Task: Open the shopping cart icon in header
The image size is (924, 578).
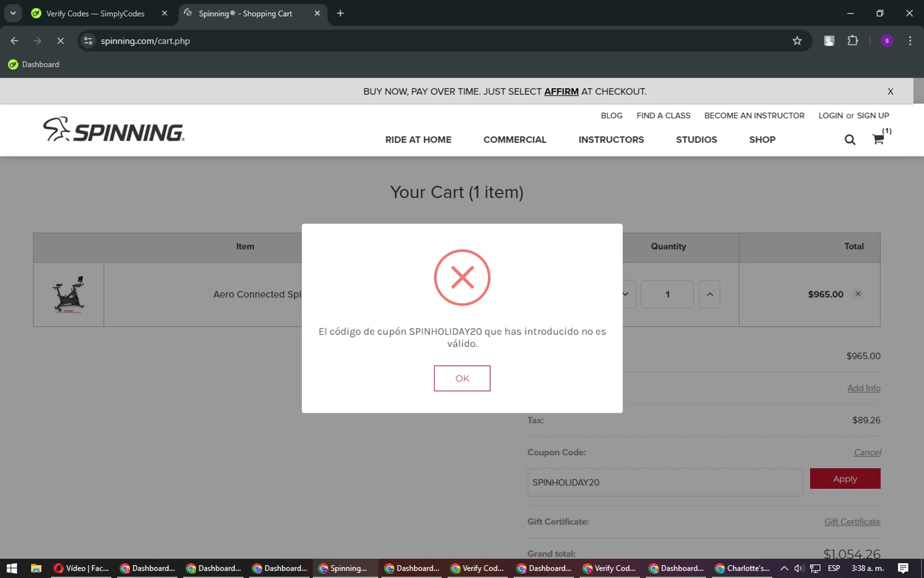Action: [878, 139]
